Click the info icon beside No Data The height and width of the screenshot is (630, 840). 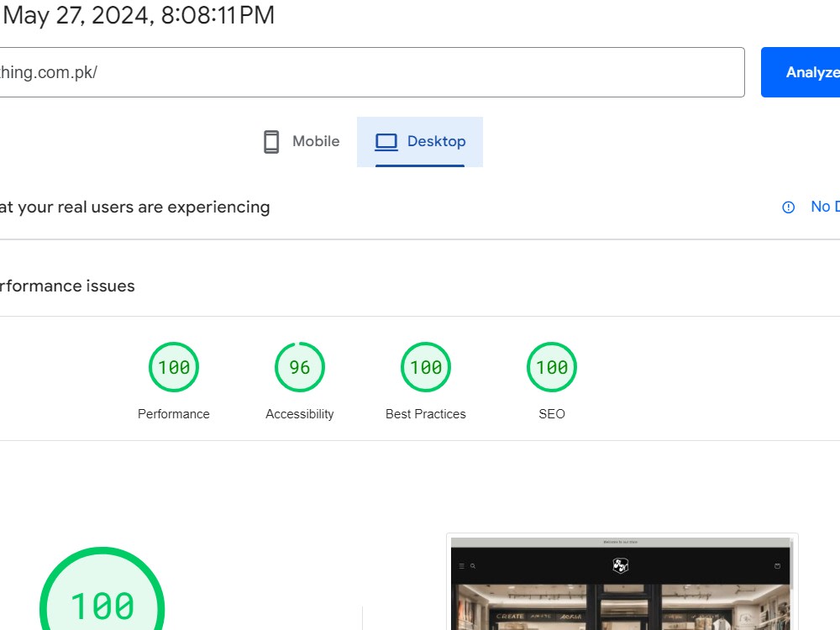click(789, 207)
